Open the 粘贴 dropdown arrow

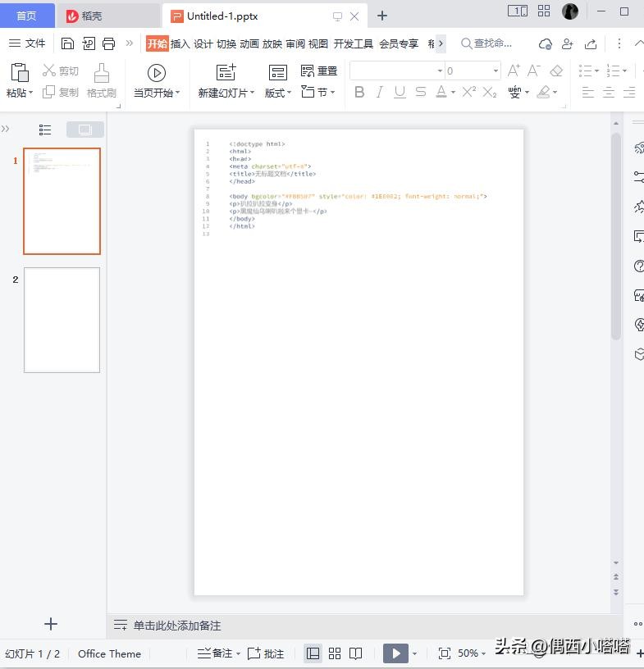coord(30,93)
